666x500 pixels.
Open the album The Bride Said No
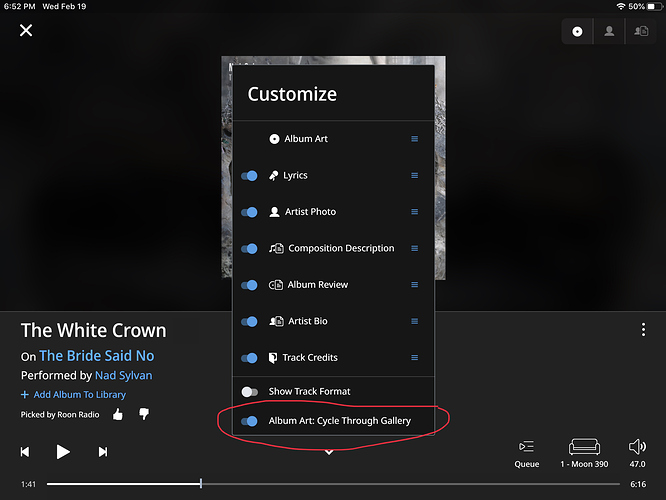(x=97, y=356)
